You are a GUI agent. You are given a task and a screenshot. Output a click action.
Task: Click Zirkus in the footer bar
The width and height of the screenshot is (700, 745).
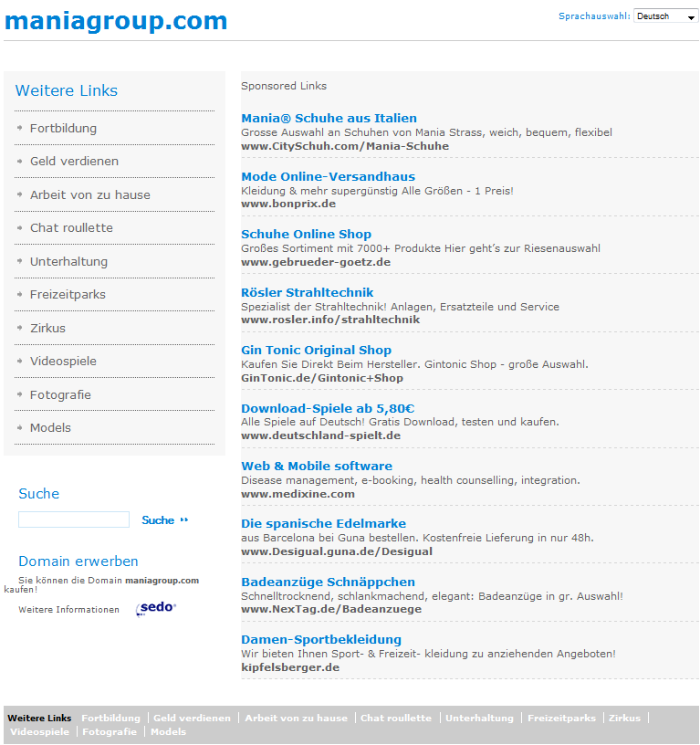coord(624,718)
